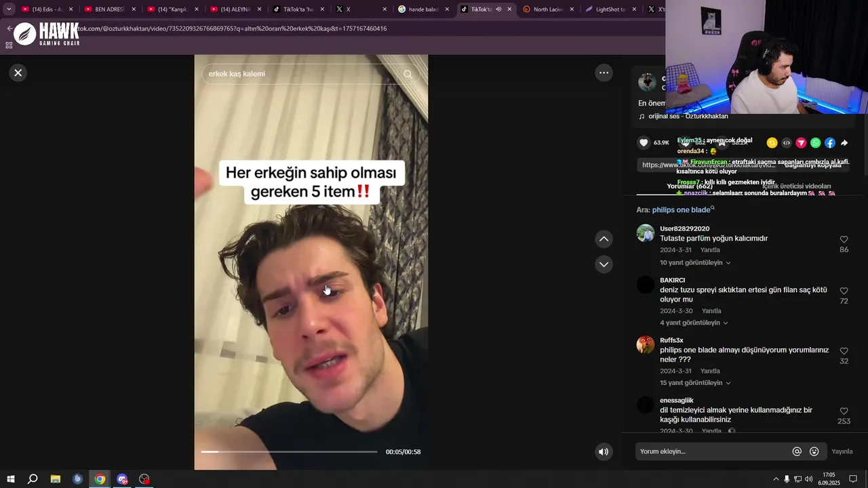868x488 pixels.
Task: Click the search magnifier in video overlay
Action: tap(408, 74)
